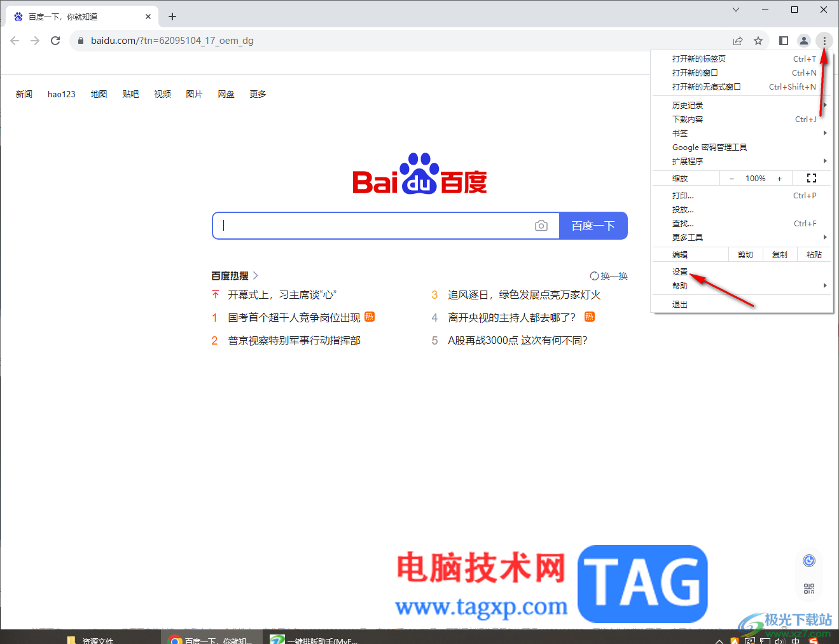Reload the page with refresh icon

pos(55,40)
